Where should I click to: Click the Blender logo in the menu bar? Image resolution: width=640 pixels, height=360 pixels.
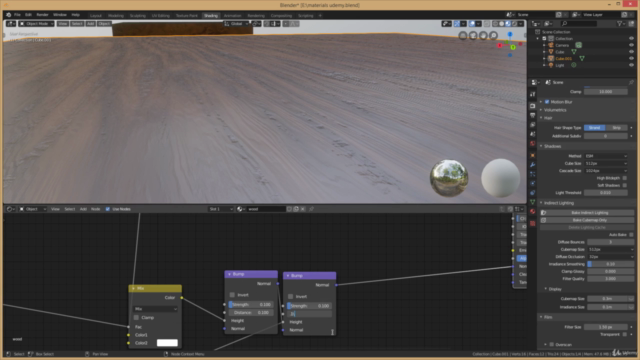[9, 15]
